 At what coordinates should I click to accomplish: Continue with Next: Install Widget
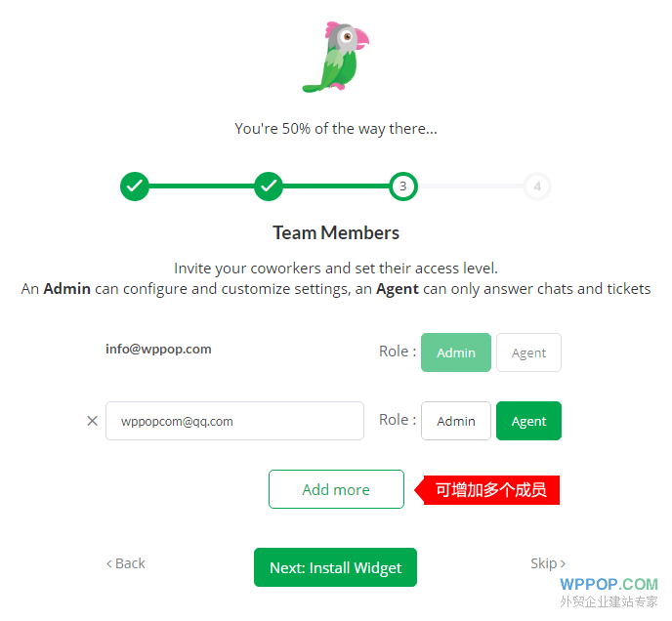335,567
